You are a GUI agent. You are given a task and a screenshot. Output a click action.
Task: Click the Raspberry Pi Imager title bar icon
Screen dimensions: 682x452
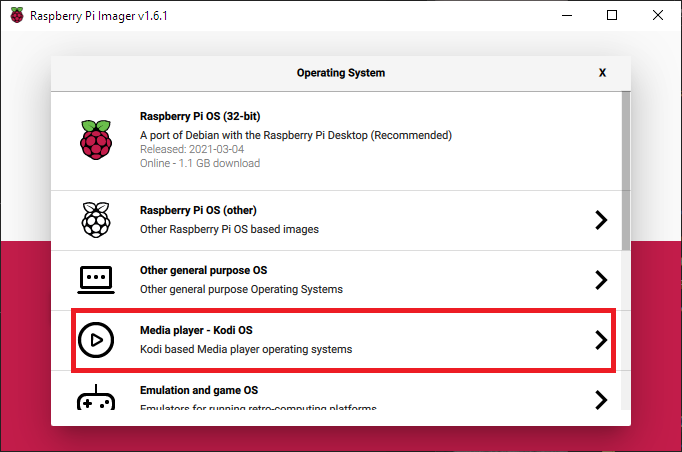pyautogui.click(x=15, y=15)
